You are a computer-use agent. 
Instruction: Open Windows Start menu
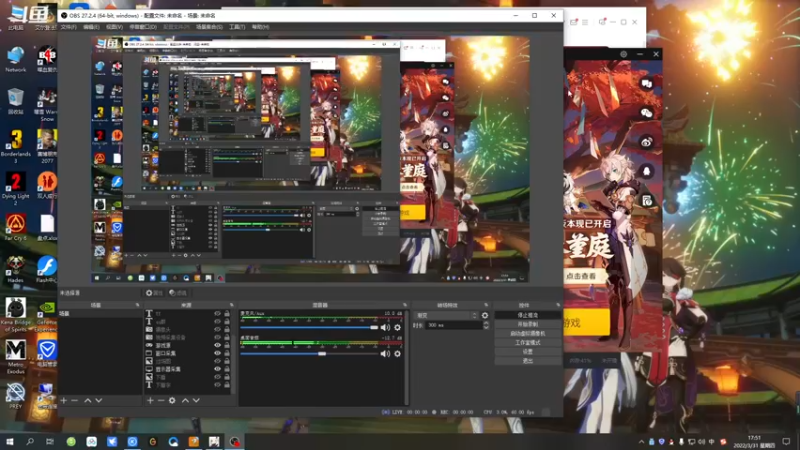(9, 442)
